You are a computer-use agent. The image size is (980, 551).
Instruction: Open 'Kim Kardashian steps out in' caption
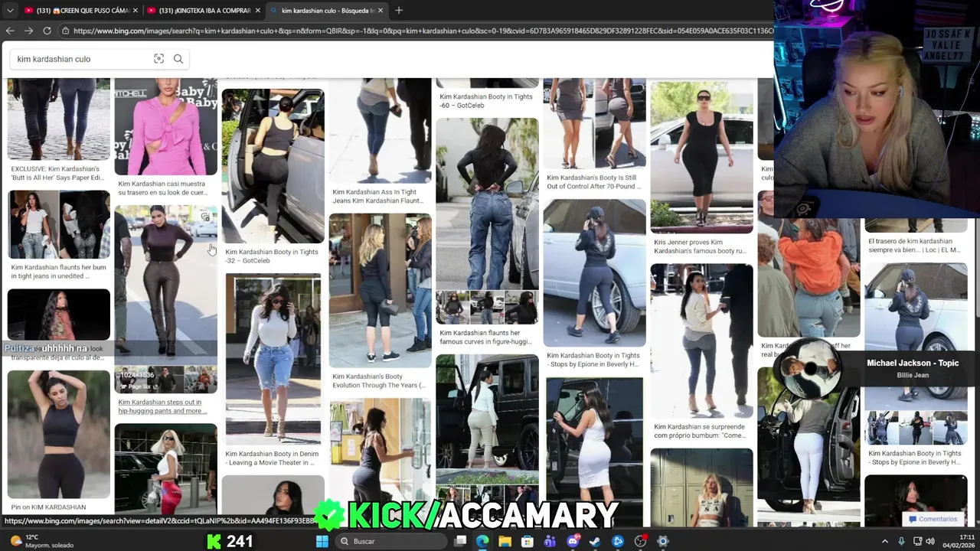(x=162, y=406)
